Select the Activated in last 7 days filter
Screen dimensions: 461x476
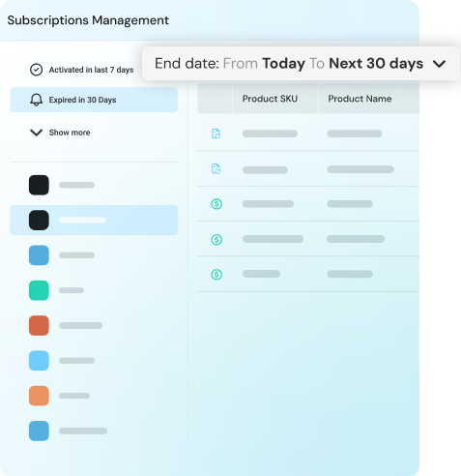pyautogui.click(x=81, y=70)
